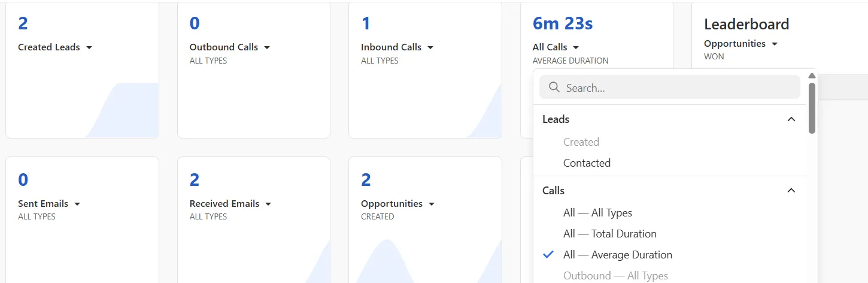
Task: Select All — Total Duration option
Action: (609, 234)
